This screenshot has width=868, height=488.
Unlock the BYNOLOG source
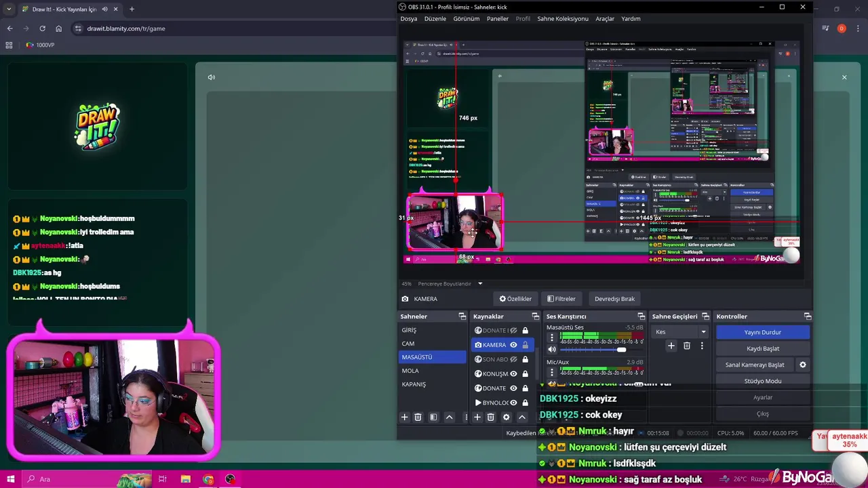(x=525, y=403)
